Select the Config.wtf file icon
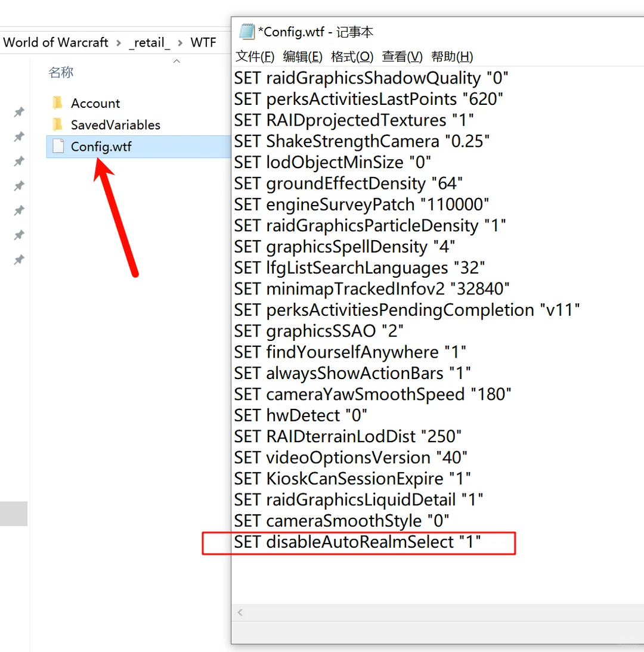This screenshot has height=652, width=644. (x=58, y=146)
